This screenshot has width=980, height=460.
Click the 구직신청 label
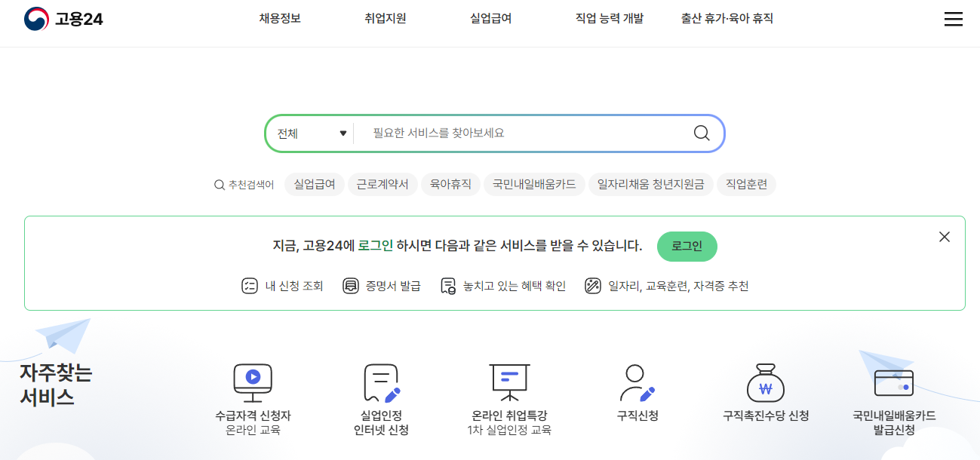637,416
